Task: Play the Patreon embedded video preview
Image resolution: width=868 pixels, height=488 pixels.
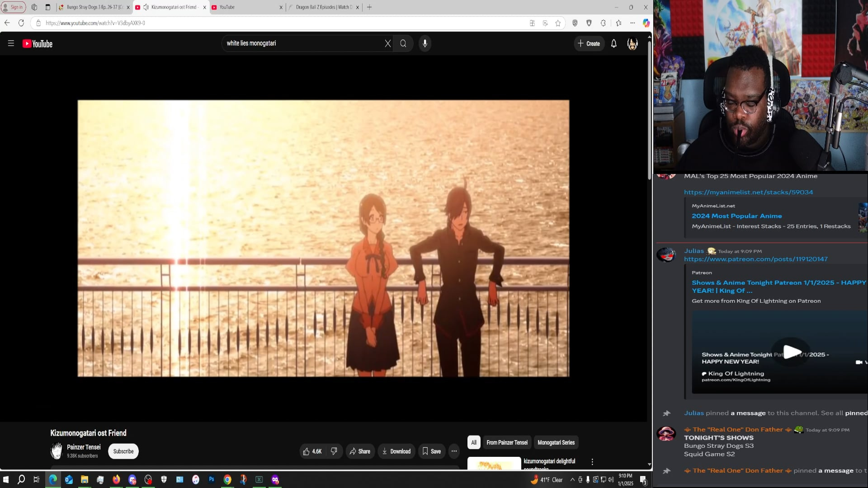Action: pos(792,352)
